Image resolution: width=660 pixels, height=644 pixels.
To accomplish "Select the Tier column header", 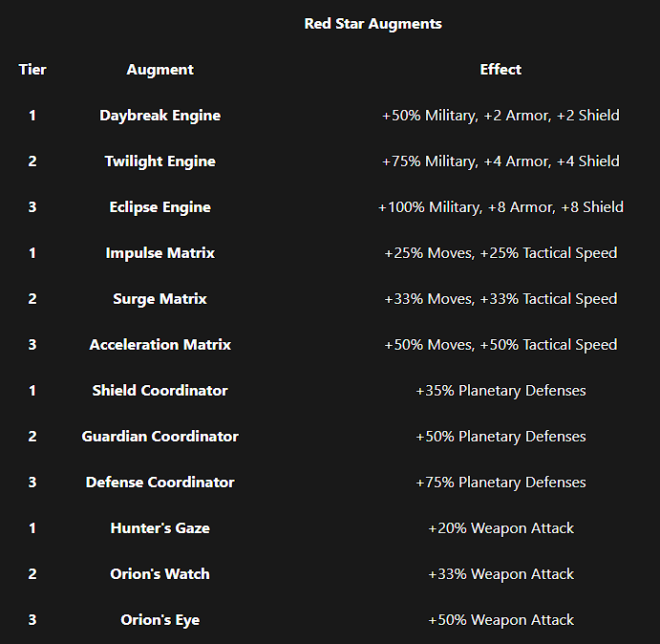I will pyautogui.click(x=32, y=69).
